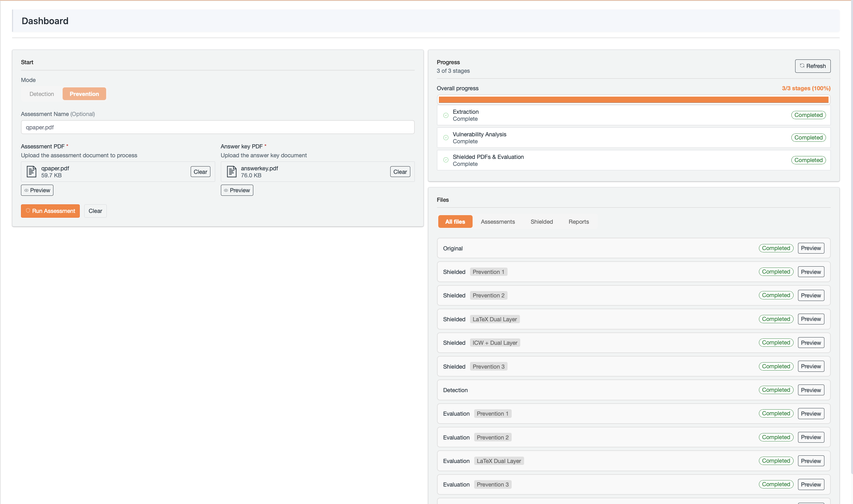Preview the uploaded assessment PDF via eye button
Image resolution: width=853 pixels, height=504 pixels.
point(37,190)
